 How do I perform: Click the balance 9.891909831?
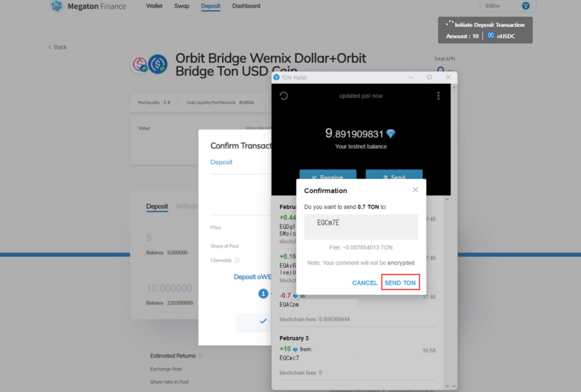(x=355, y=133)
